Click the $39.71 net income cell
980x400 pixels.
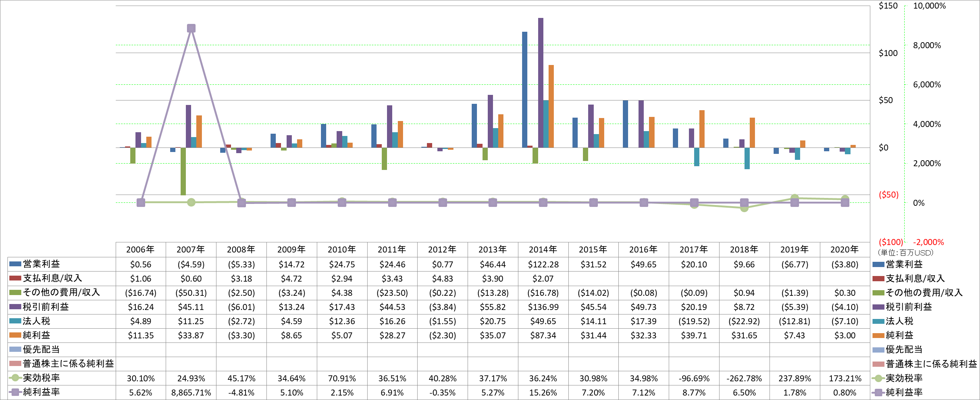[694, 335]
